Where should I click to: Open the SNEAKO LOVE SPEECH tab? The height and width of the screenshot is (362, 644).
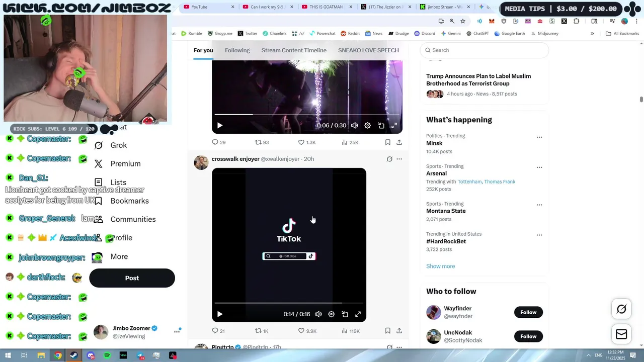pyautogui.click(x=368, y=50)
